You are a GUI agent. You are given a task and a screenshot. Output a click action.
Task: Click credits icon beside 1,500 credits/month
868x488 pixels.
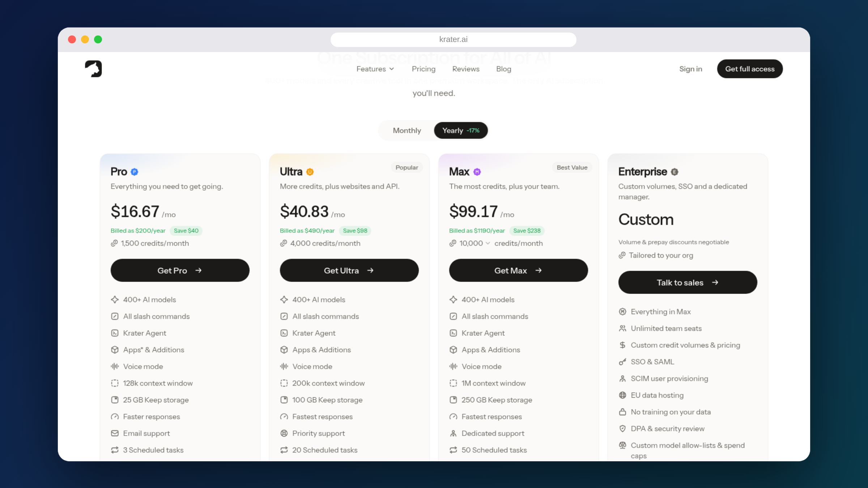[114, 243]
